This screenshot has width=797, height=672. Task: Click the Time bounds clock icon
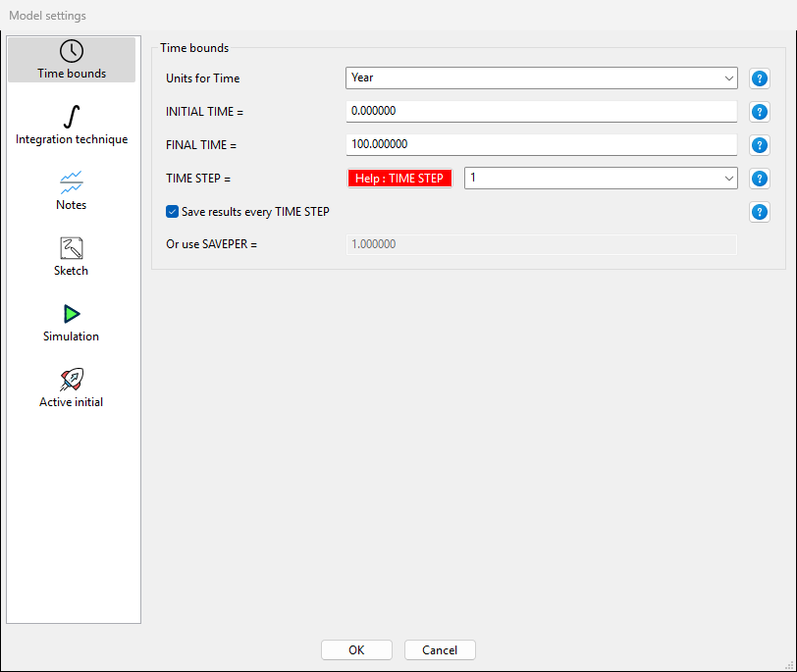71,52
